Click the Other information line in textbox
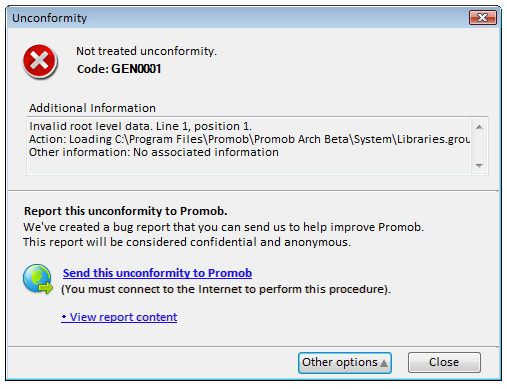Viewport: 507px width, 389px height. (x=154, y=152)
